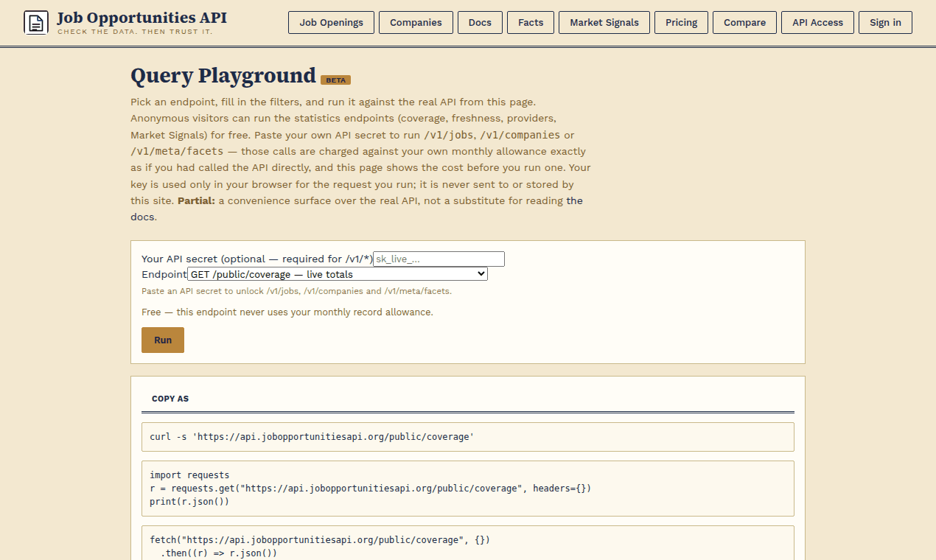
Task: Click the Python requests code snippet
Action: pyautogui.click(x=467, y=489)
